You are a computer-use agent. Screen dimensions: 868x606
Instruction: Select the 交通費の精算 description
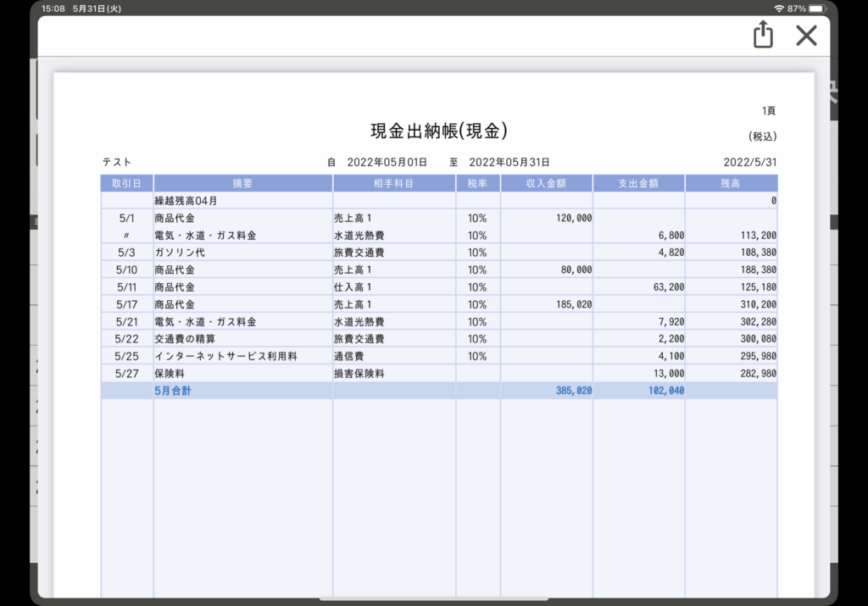point(185,339)
